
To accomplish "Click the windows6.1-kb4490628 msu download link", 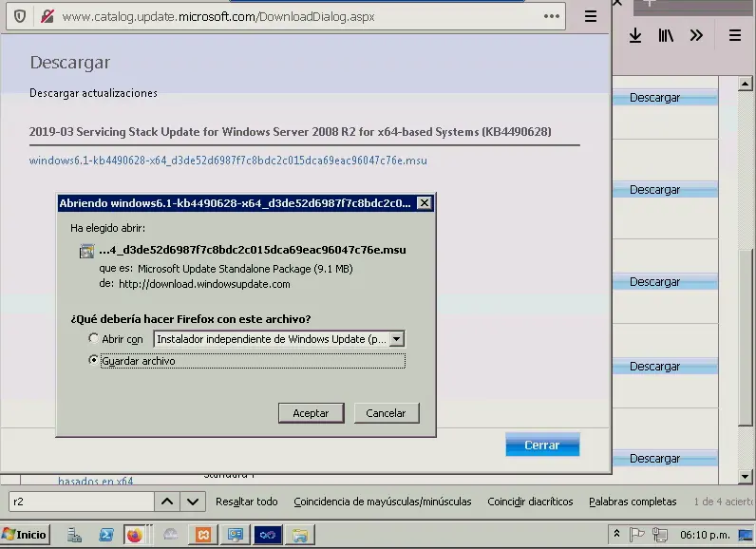I will coord(228,161).
